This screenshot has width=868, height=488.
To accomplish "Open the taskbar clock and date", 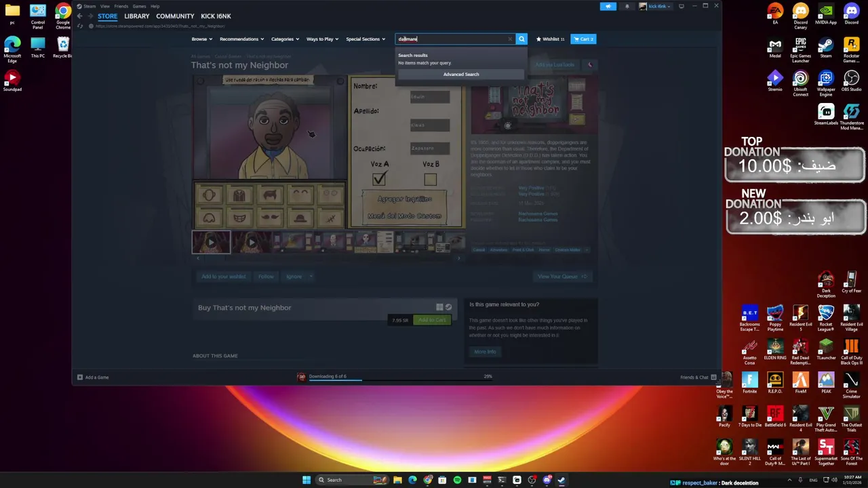I will click(x=852, y=480).
